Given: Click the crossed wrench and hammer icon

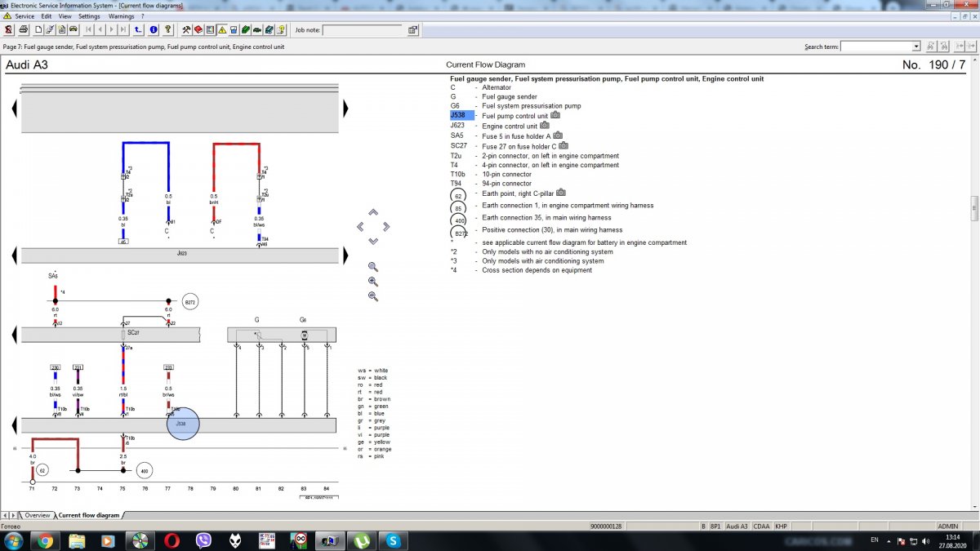Looking at the screenshot, I should pos(186,30).
